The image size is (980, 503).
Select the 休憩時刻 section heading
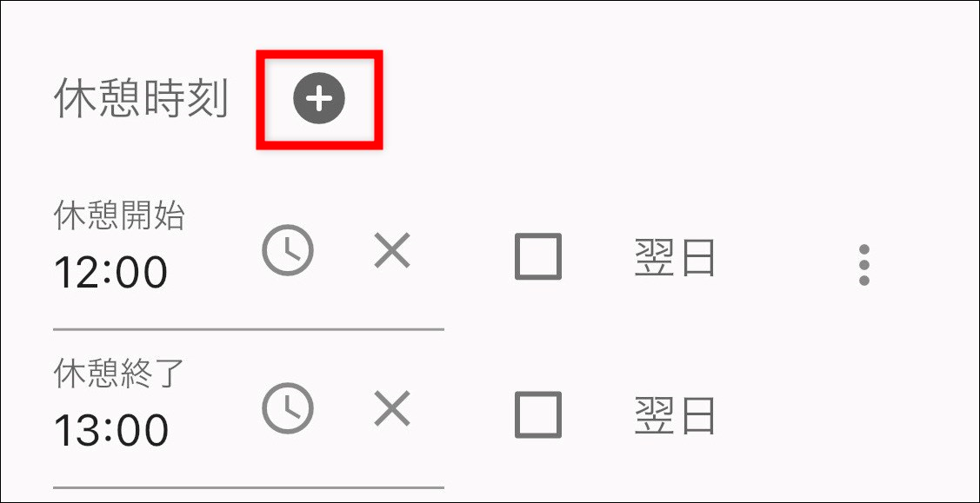pos(141,99)
